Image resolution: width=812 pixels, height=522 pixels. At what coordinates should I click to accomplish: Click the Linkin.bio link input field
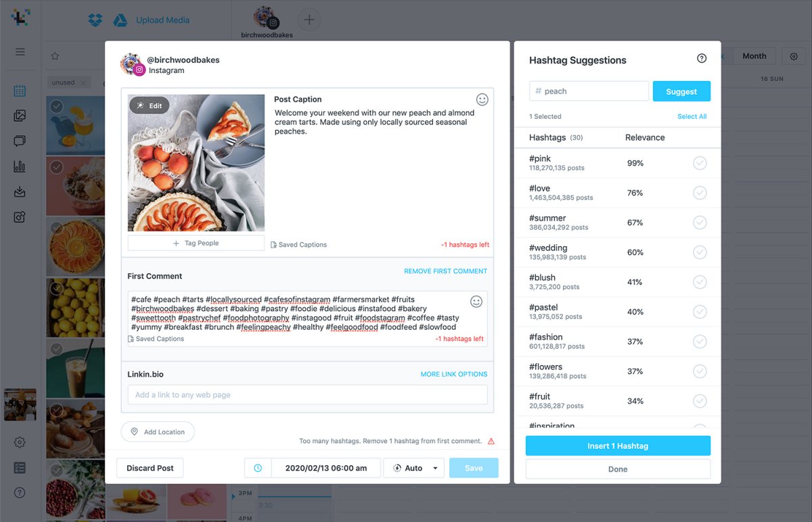[307, 395]
